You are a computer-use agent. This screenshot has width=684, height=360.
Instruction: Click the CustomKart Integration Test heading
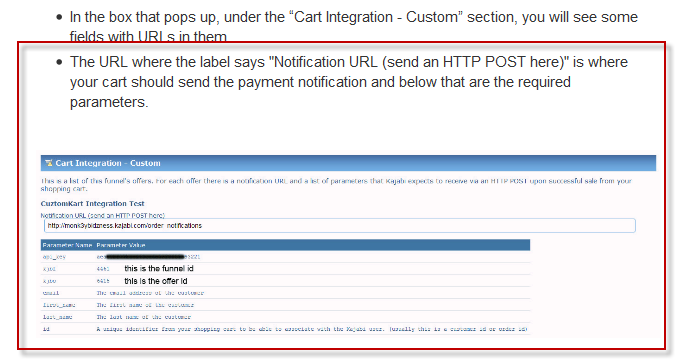[x=92, y=203]
